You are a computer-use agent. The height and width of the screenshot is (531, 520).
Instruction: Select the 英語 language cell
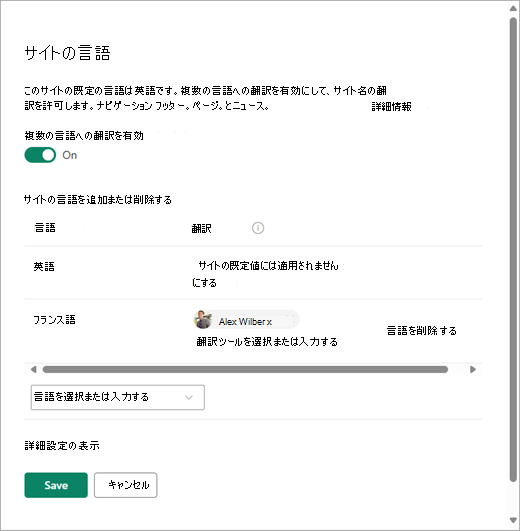pyautogui.click(x=44, y=267)
